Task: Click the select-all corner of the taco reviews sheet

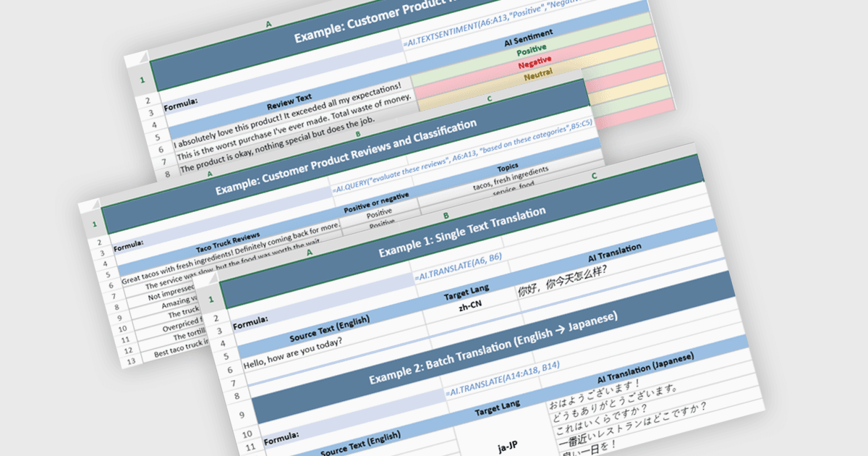Action: pos(92,206)
